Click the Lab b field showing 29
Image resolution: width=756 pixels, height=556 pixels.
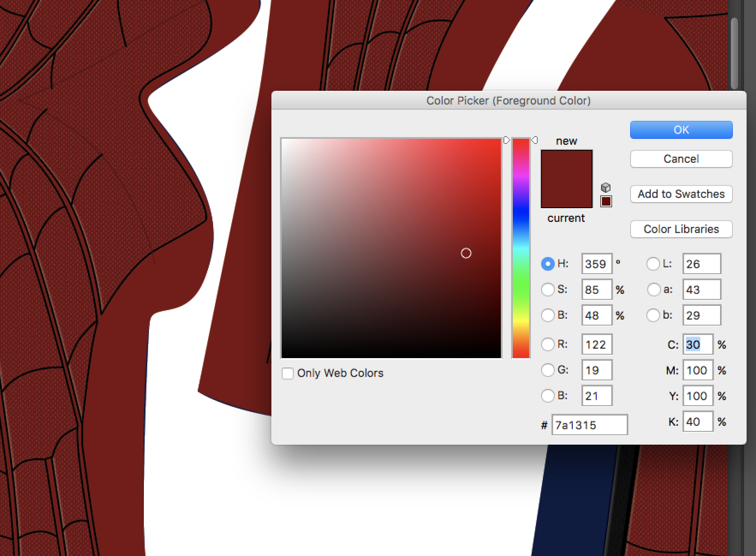tap(702, 315)
